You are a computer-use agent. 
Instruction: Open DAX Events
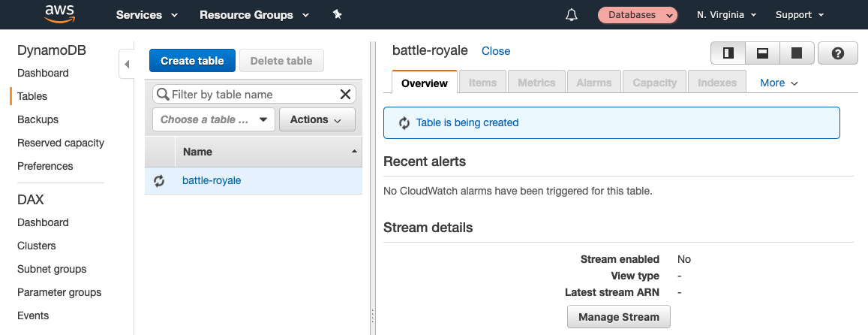(x=33, y=315)
